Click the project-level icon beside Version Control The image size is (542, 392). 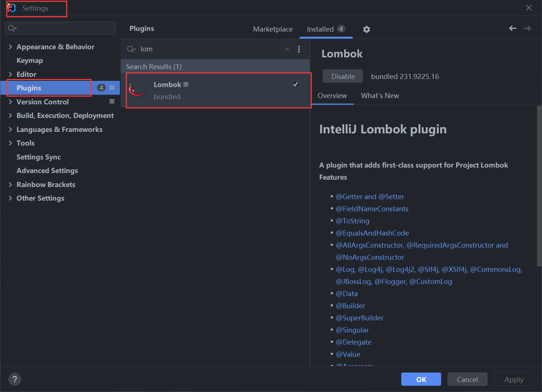click(112, 101)
